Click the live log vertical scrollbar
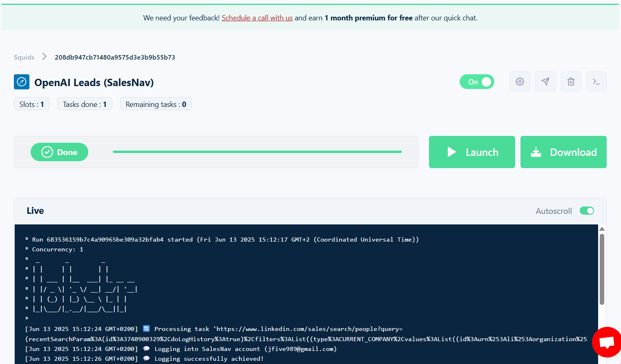 602,269
